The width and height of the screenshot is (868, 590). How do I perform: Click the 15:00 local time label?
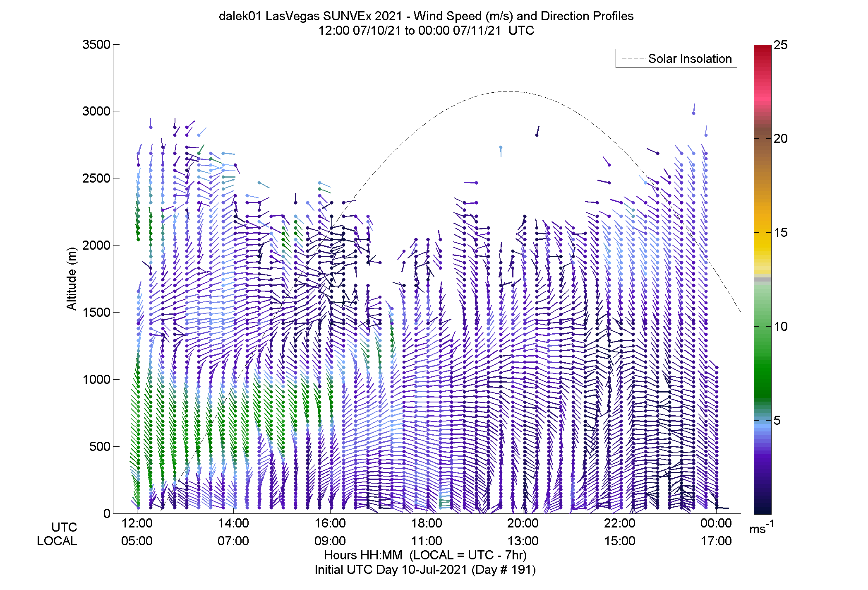(x=620, y=541)
